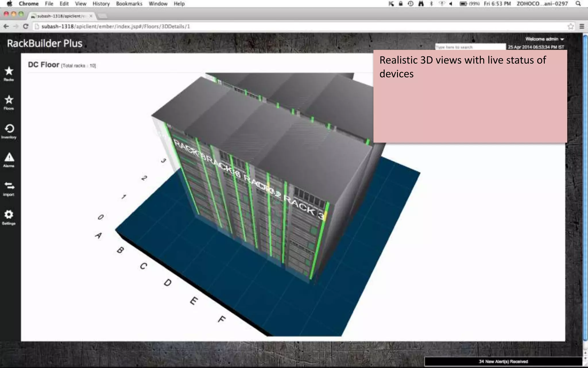588x368 pixels.
Task: Click the Time Machine clock icon
Action: [411, 4]
